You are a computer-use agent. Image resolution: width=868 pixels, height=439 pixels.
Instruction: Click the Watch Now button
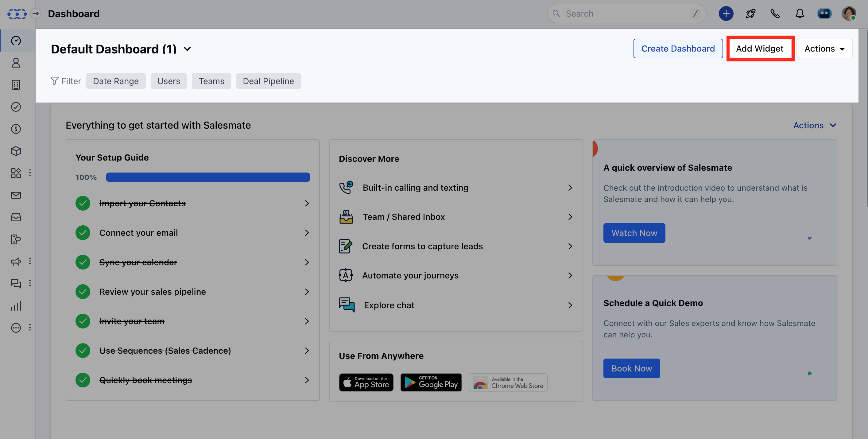(634, 233)
